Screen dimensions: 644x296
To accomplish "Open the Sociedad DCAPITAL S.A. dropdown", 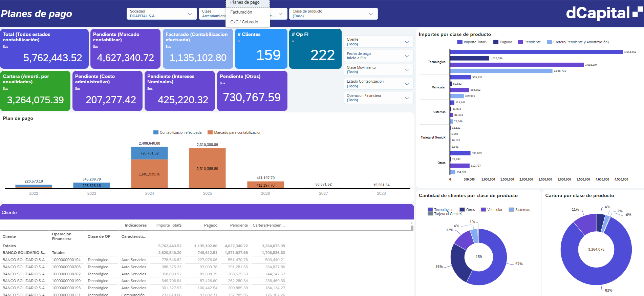I will click(x=162, y=14).
